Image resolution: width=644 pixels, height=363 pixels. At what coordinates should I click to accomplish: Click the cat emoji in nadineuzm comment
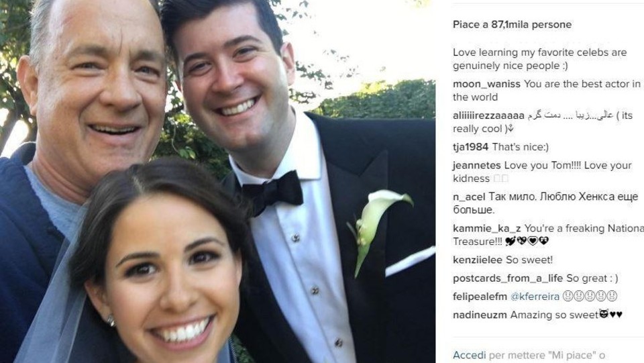pos(604,315)
